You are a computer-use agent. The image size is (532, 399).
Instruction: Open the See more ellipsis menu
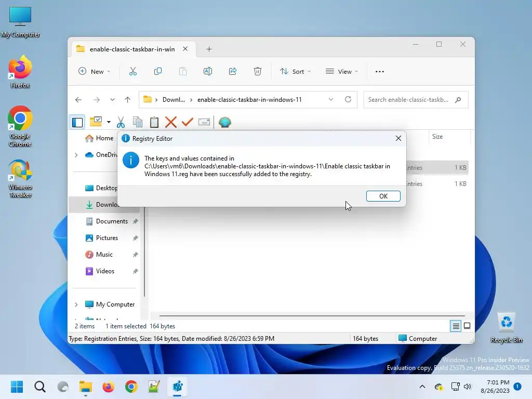(x=380, y=72)
